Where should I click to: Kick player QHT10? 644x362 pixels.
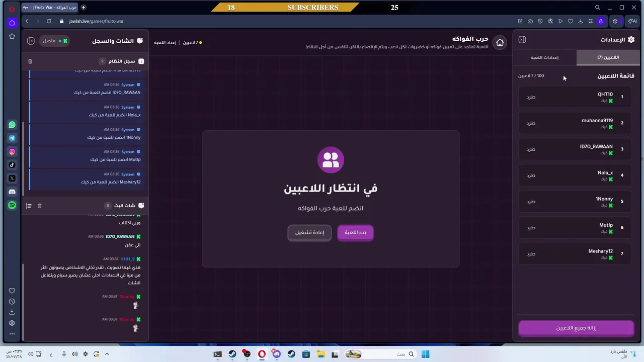coord(531,97)
